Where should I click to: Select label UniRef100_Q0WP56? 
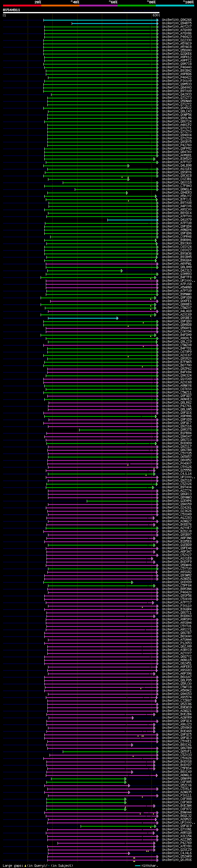[x=176, y=115]
